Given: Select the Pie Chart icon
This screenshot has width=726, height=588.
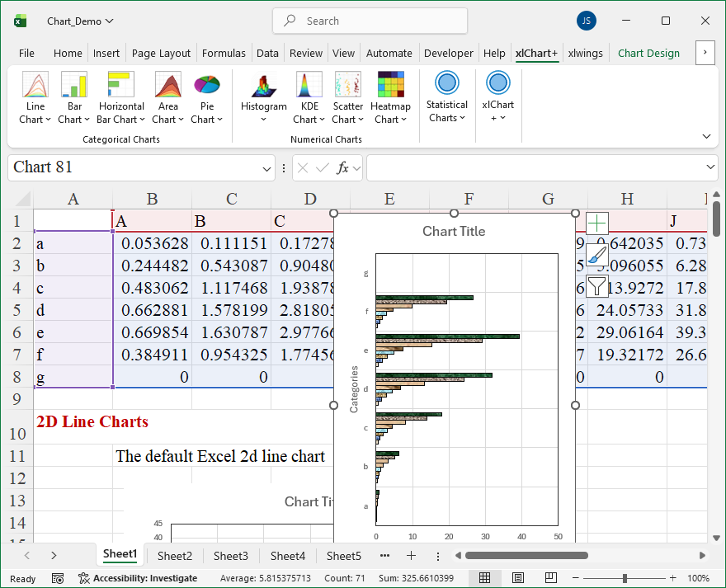Looking at the screenshot, I should click(x=206, y=86).
